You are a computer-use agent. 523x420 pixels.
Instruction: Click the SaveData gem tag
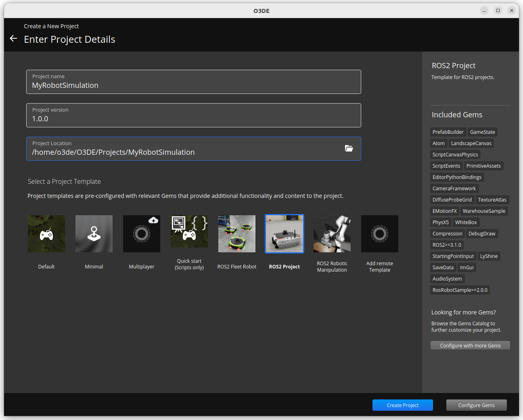click(443, 267)
